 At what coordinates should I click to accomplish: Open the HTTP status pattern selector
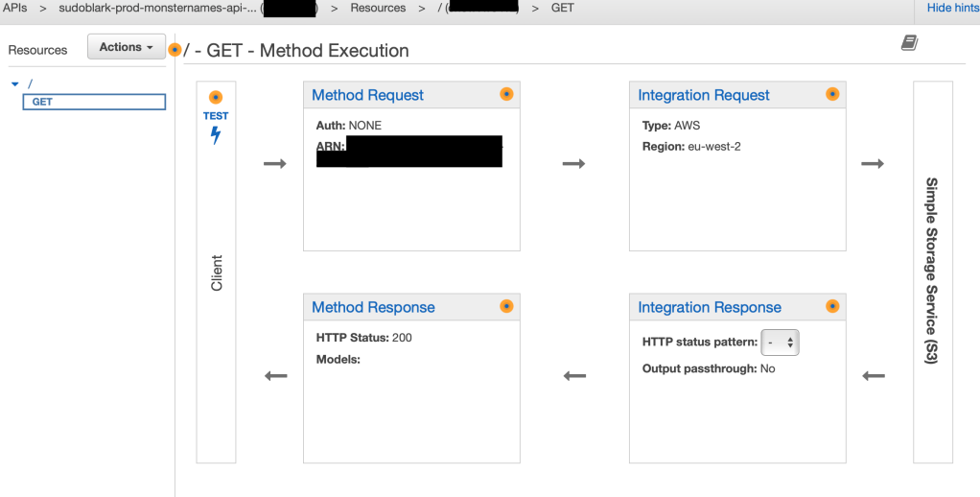pyautogui.click(x=780, y=343)
